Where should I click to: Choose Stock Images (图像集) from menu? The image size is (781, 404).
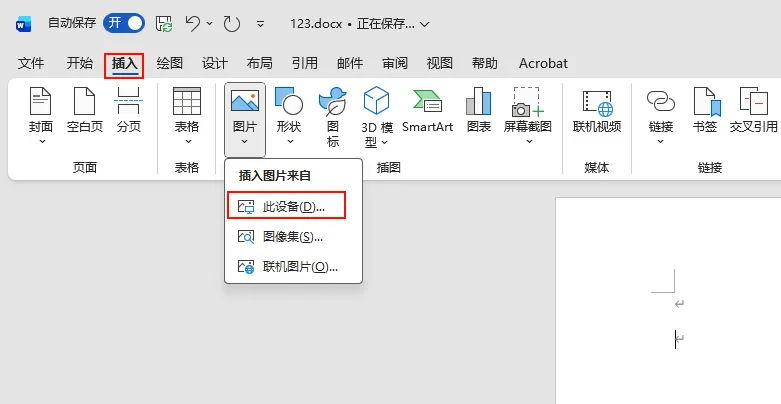point(292,237)
